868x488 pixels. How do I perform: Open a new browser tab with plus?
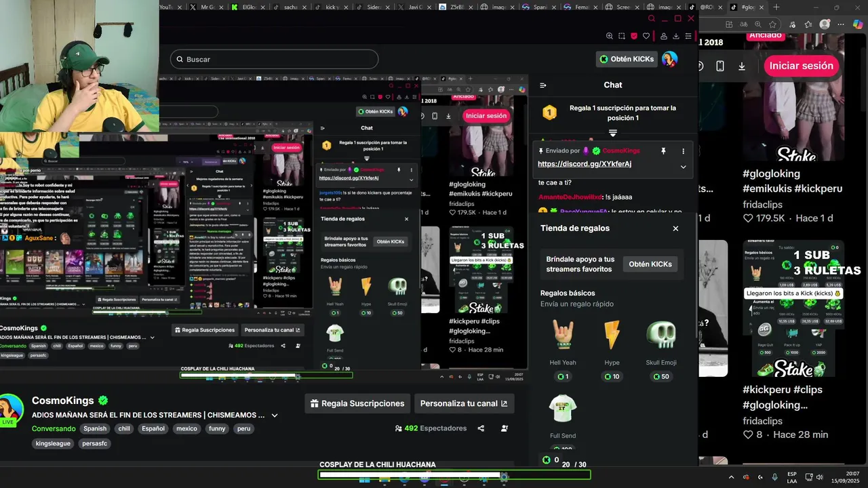pyautogui.click(x=776, y=7)
